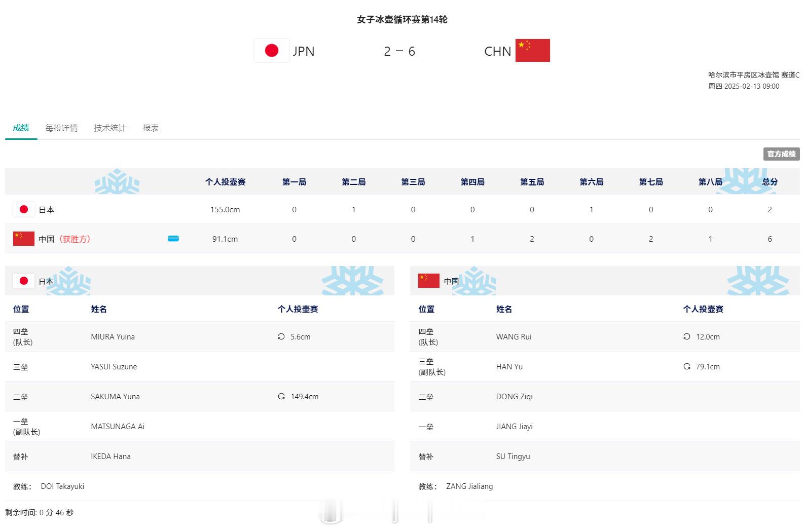
Task: Click the 2 − 6 final score
Action: (x=399, y=51)
